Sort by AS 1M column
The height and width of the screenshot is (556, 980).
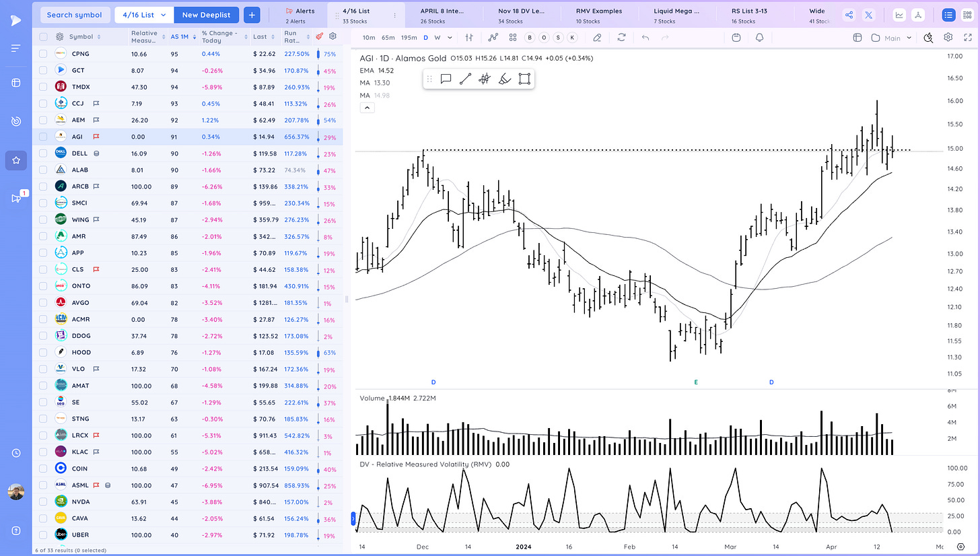183,37
